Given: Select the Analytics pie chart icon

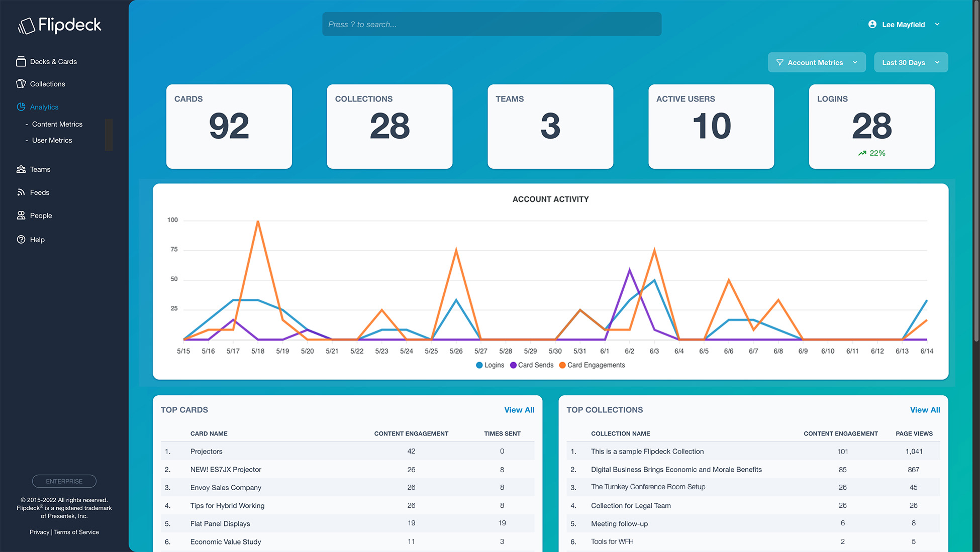Looking at the screenshot, I should pyautogui.click(x=21, y=107).
